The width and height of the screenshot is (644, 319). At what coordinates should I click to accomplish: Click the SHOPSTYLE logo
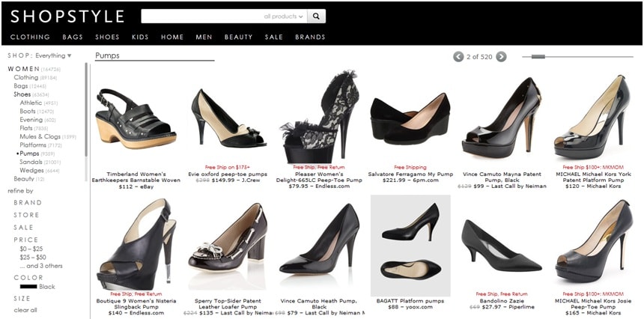[x=67, y=16]
